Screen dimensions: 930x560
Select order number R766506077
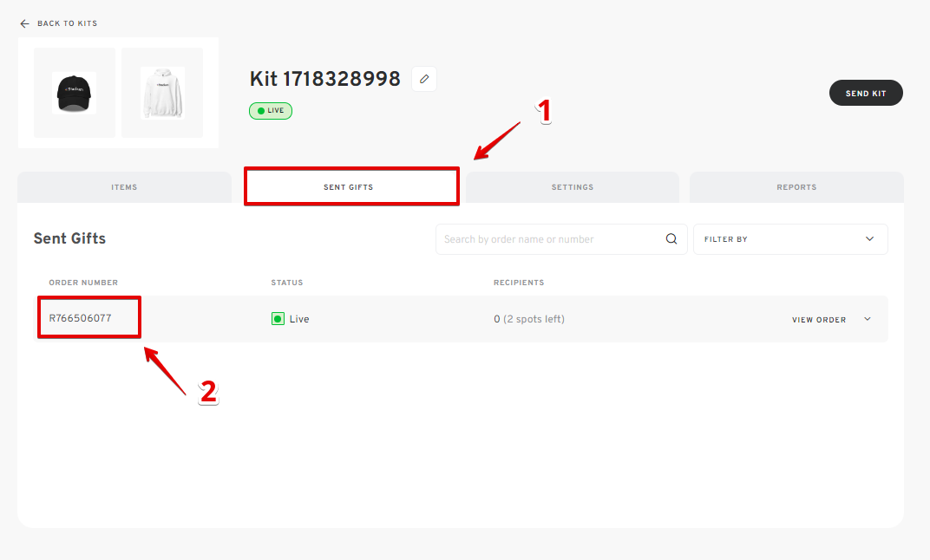pos(81,318)
